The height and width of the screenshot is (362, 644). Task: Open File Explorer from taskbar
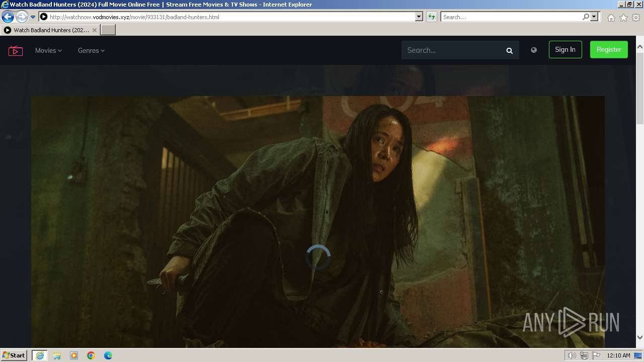[57, 355]
